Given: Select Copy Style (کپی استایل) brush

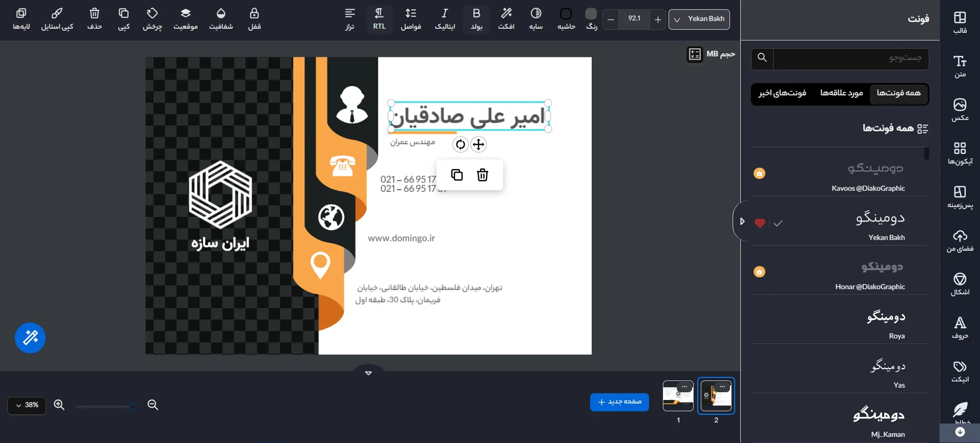Looking at the screenshot, I should [x=57, y=19].
